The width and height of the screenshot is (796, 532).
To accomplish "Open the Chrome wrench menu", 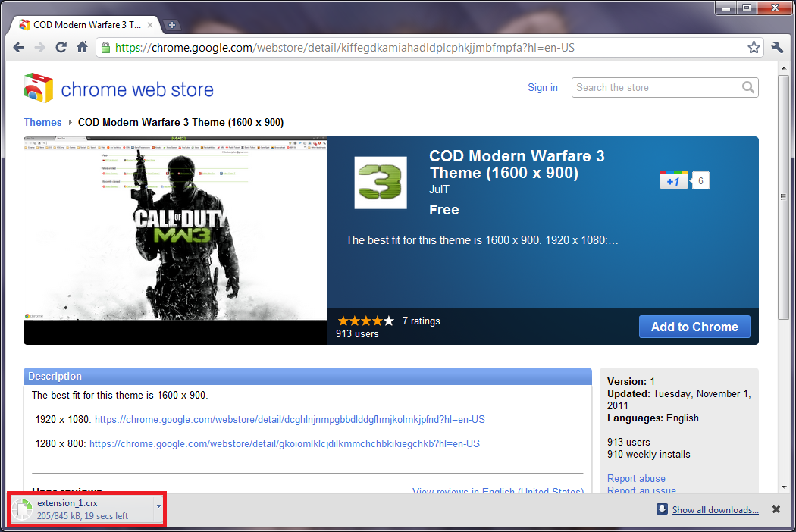I will click(777, 48).
